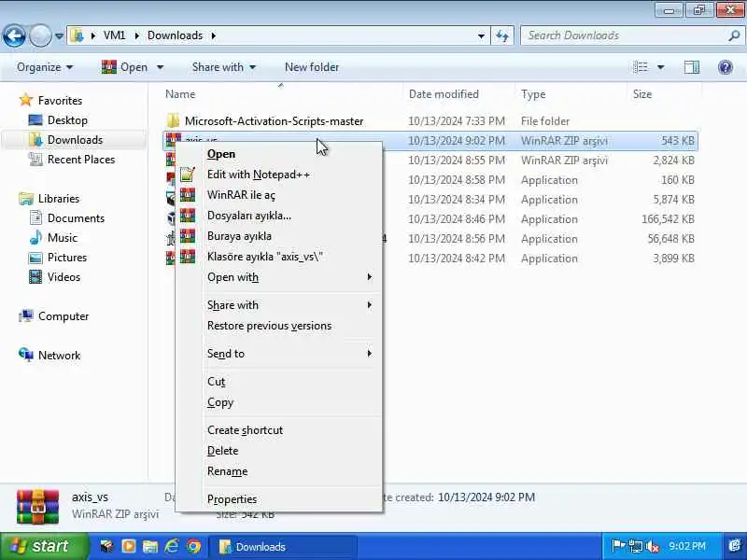Screen dimensions: 747x560
Task: Open the recent pages dropdown arrow
Action: click(x=59, y=35)
